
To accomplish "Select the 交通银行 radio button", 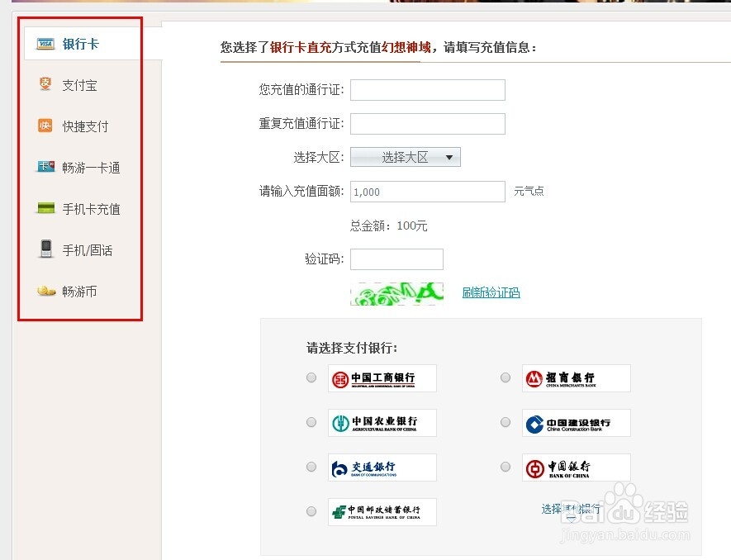I will pos(311,467).
